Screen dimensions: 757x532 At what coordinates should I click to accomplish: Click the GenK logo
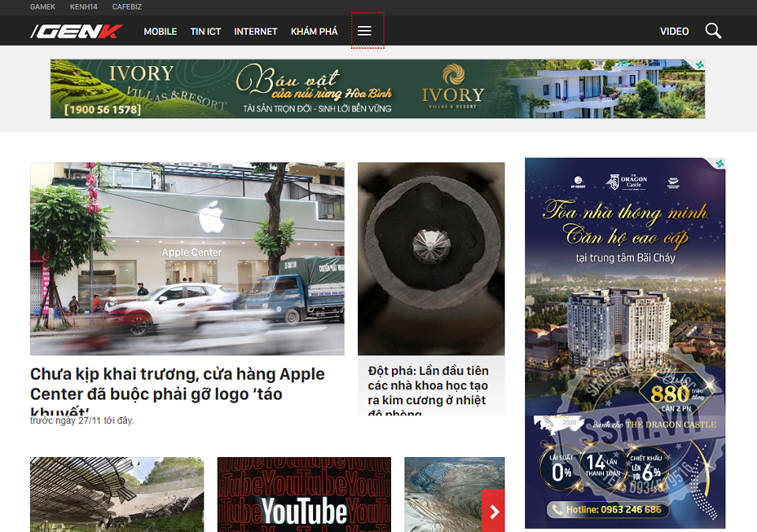[x=76, y=32]
